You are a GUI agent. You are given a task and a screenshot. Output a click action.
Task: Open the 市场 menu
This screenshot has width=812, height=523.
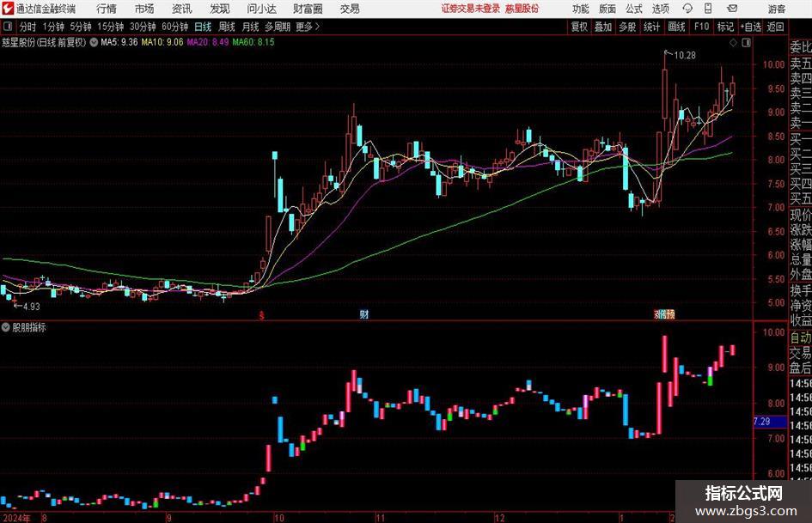point(144,9)
